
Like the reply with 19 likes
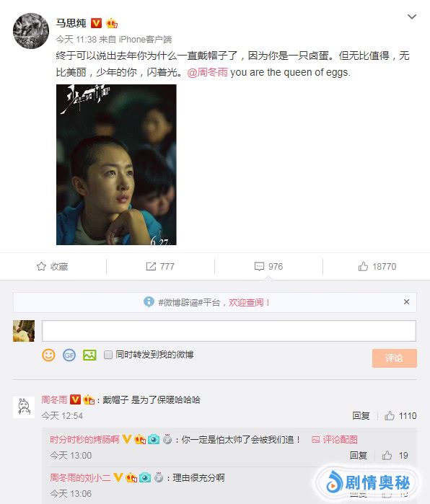tap(387, 455)
